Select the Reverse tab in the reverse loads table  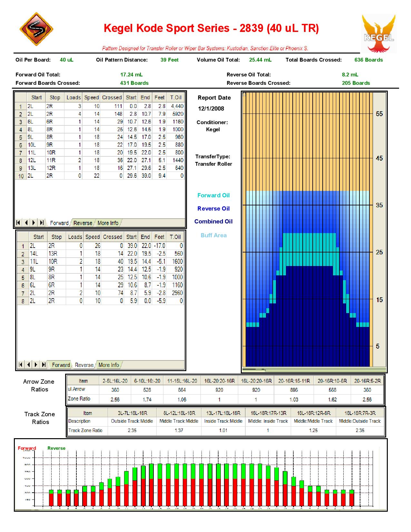84,365
